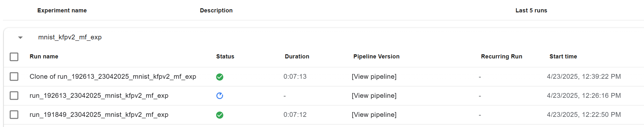Open run_191849_23042025_mnist_kfpv2_mf_exp run
Screen dimensions: 644x127
[99, 115]
